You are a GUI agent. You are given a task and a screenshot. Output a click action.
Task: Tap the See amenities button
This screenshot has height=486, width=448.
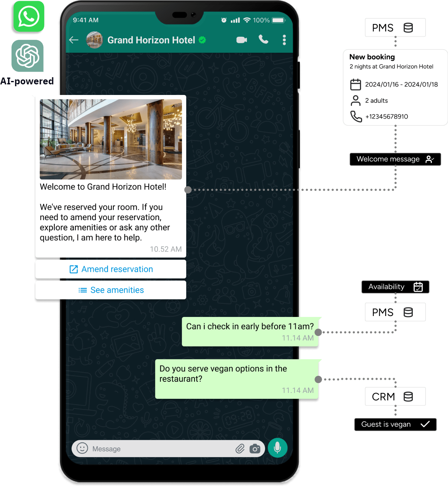pyautogui.click(x=111, y=290)
